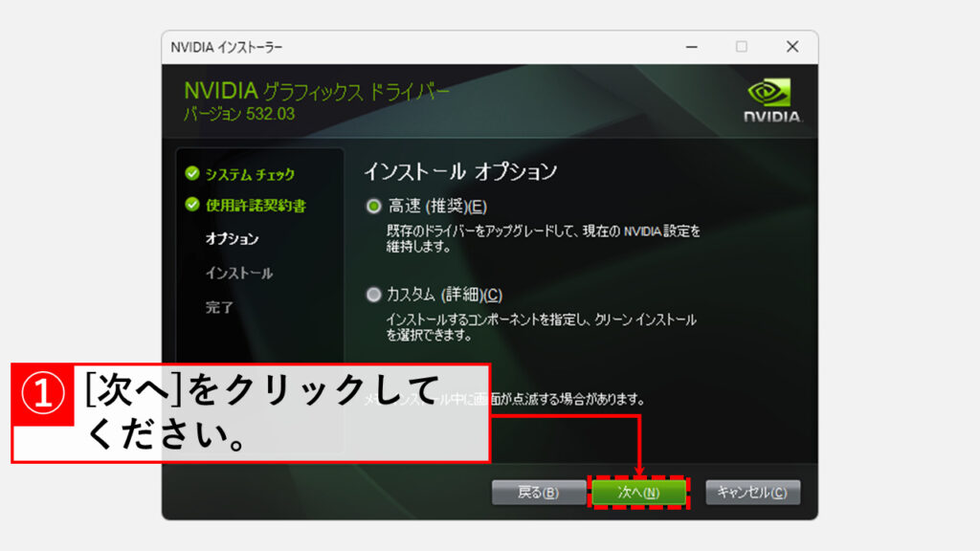The width and height of the screenshot is (980, 551).
Task: Click green checkmark beside 使用許諾契約書
Action: pos(192,205)
